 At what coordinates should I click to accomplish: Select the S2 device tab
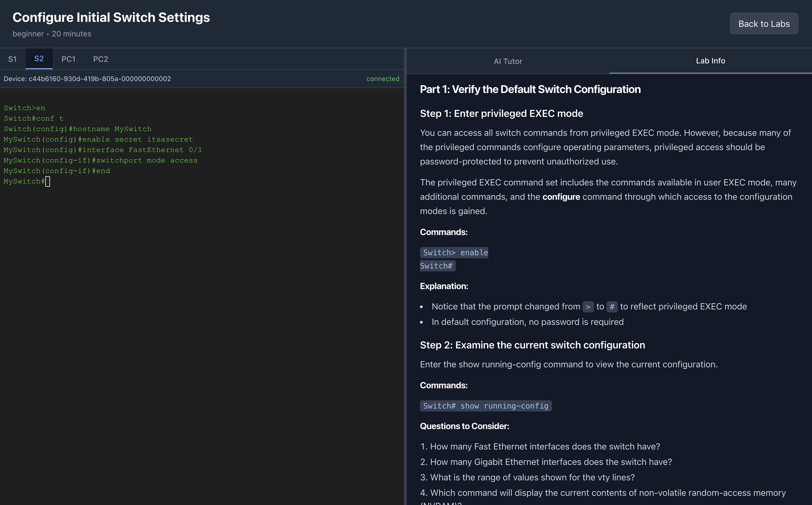point(39,59)
